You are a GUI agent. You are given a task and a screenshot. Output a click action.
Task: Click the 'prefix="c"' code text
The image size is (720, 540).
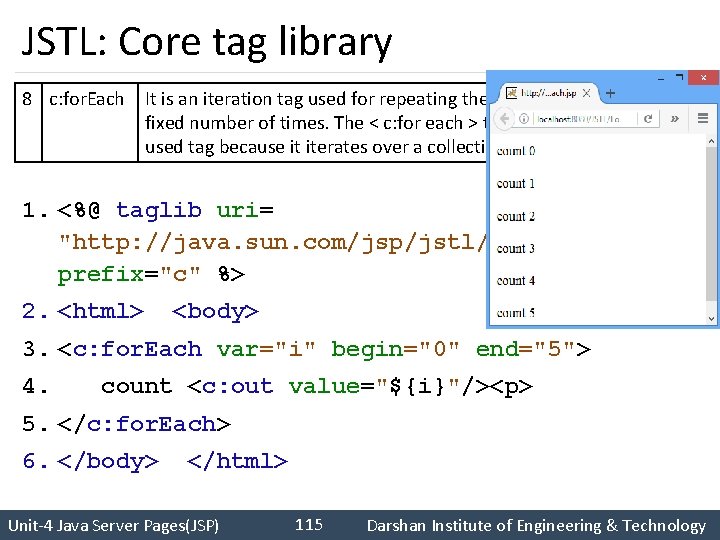tap(129, 275)
